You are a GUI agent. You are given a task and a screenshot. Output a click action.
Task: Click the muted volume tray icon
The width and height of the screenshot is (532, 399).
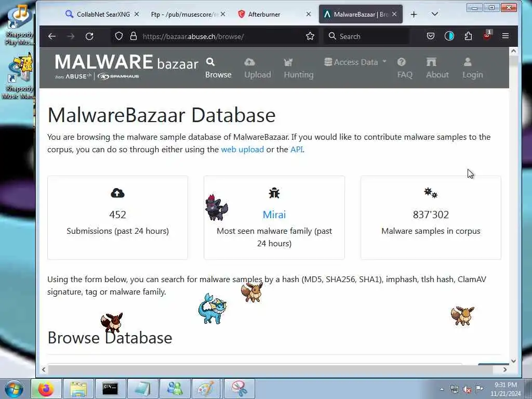click(x=467, y=389)
